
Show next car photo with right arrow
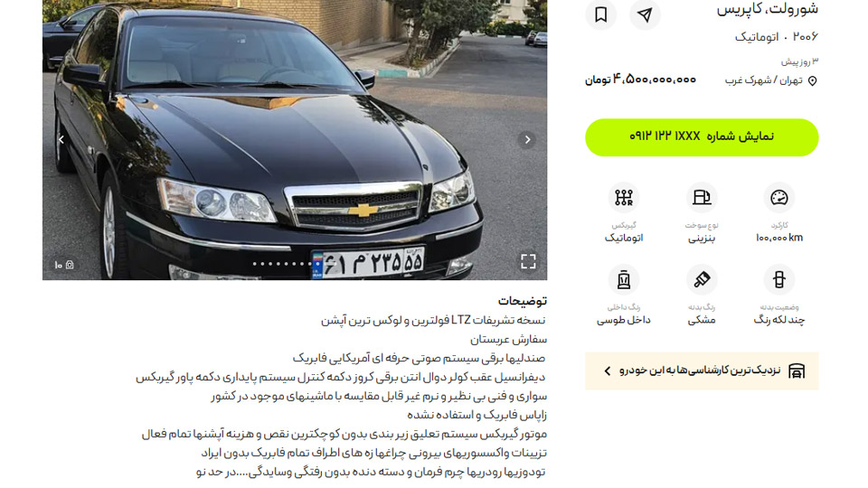point(527,139)
